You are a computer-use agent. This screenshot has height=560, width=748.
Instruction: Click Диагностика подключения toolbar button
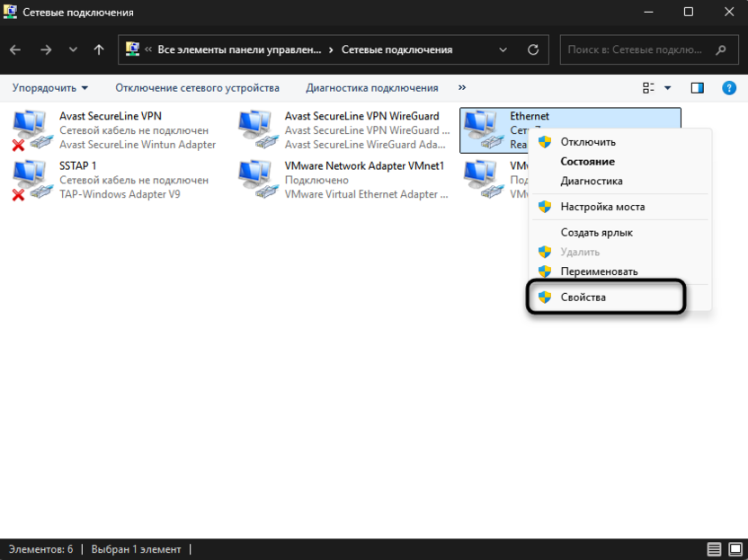(371, 88)
